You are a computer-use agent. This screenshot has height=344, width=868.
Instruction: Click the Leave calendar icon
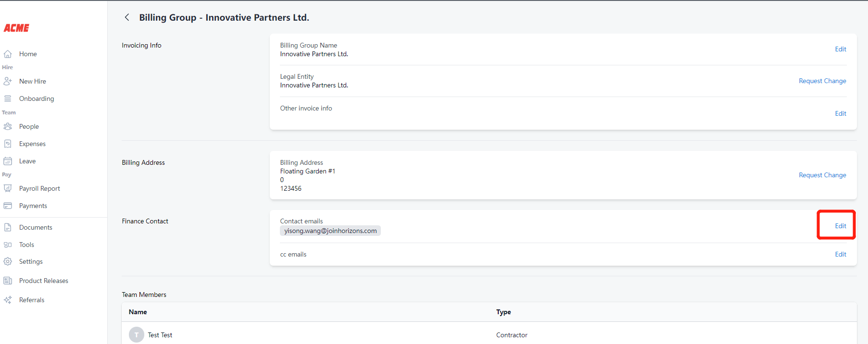coord(8,161)
